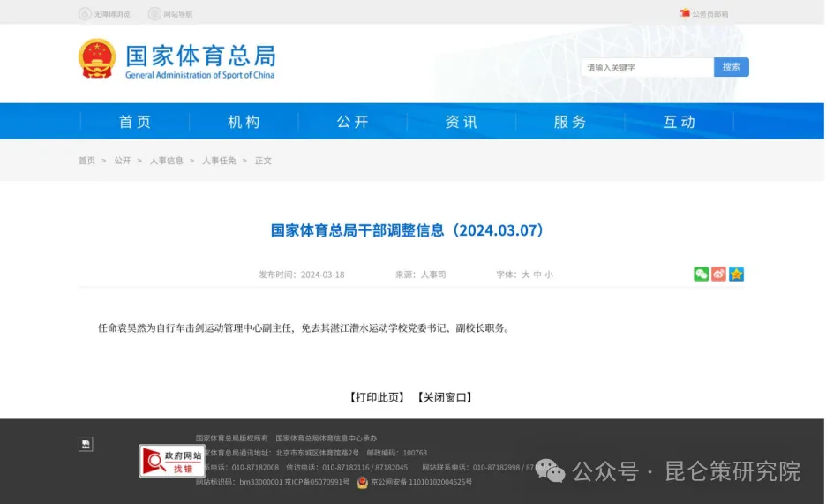
Task: Click the article body text 任命袁昊然
Action: point(122,328)
